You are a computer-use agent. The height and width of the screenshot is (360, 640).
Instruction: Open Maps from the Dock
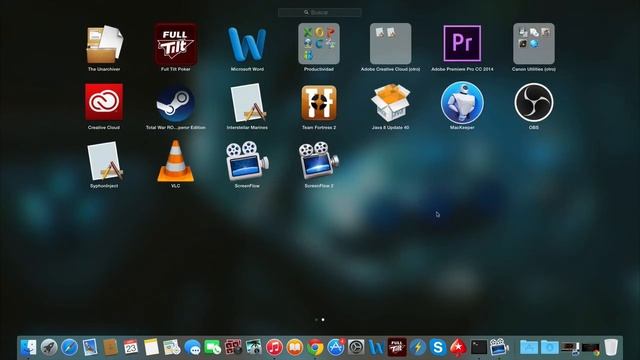[x=172, y=347]
